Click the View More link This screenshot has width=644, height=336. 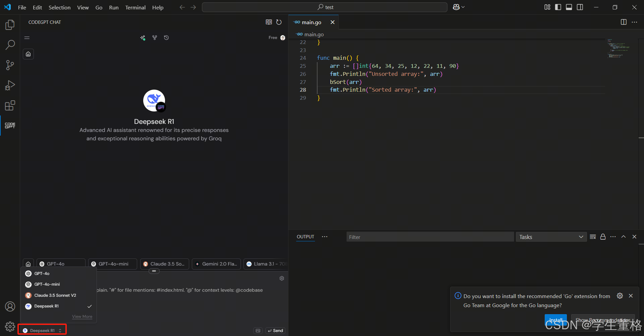(x=82, y=317)
